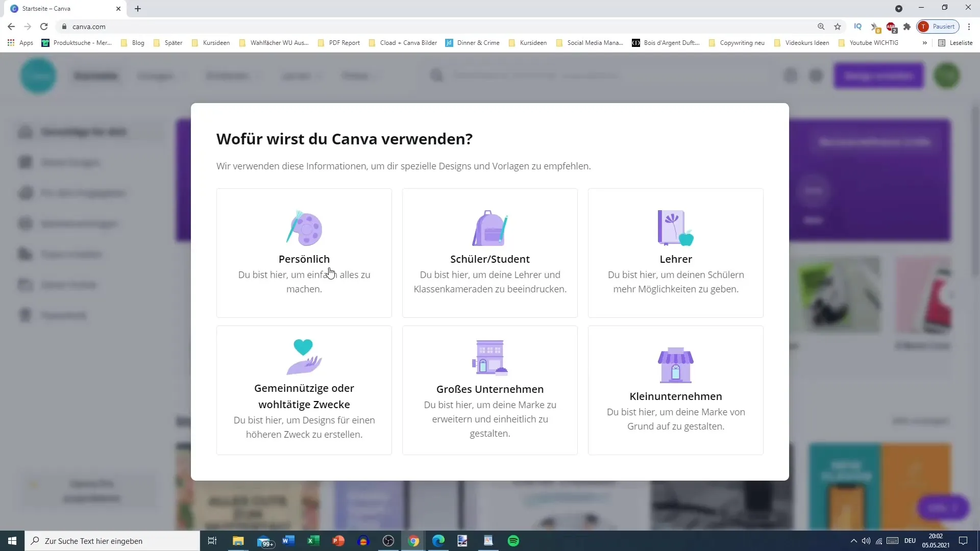Choose the Großes Unternehmen heading
Screen dimensions: 980x551
click(x=490, y=389)
